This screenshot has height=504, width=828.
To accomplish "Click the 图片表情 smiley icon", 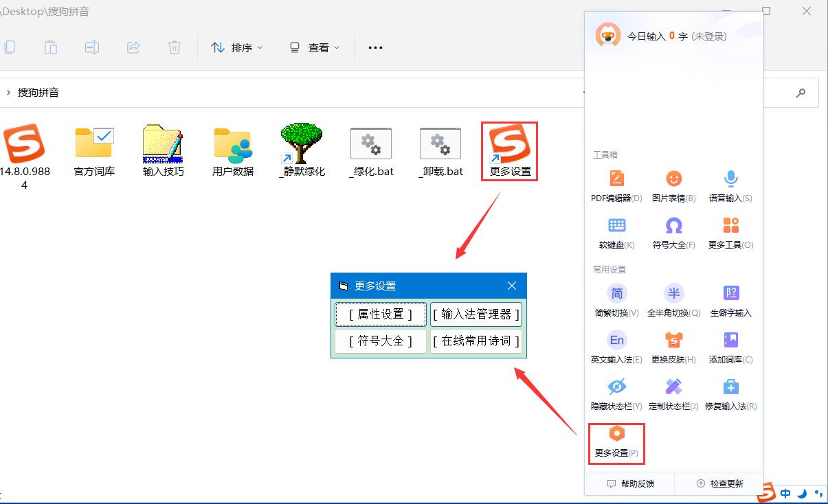I will coord(673,180).
